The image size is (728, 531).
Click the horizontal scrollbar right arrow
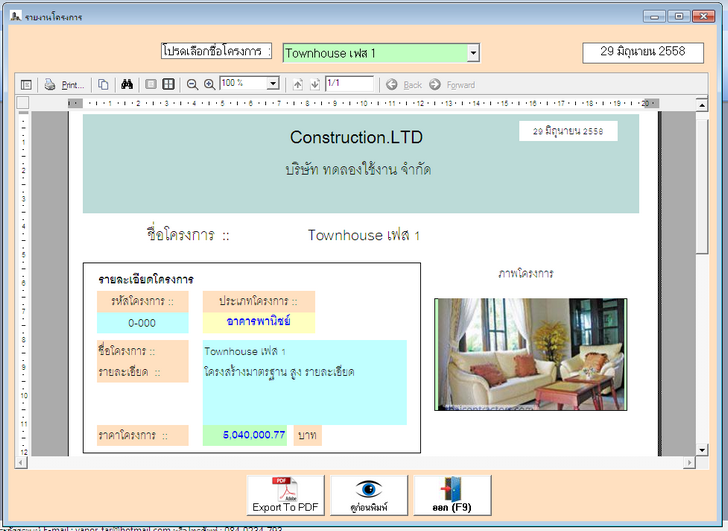pos(690,462)
